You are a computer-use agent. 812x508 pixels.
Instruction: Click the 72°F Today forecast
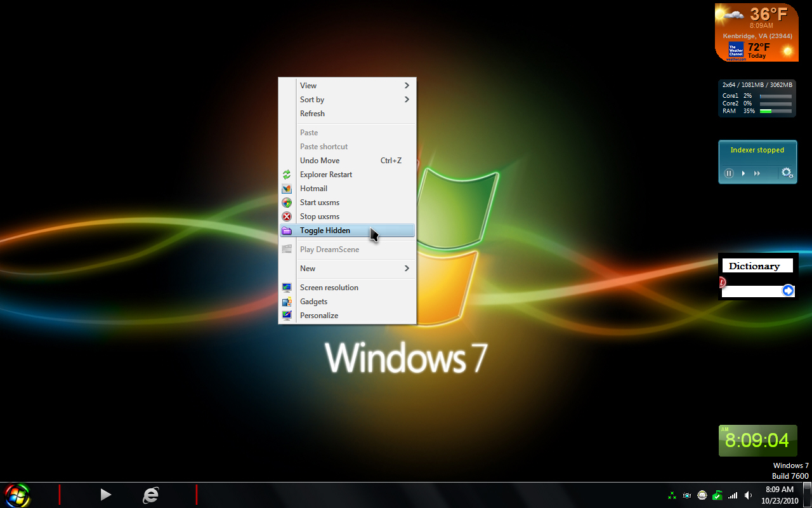[759, 50]
